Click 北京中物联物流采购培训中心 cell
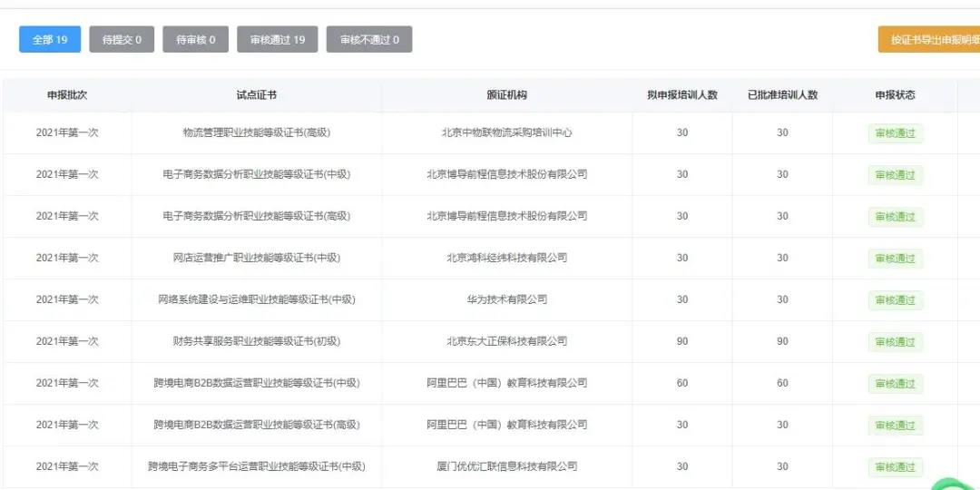This screenshot has height=490, width=980. tap(507, 132)
